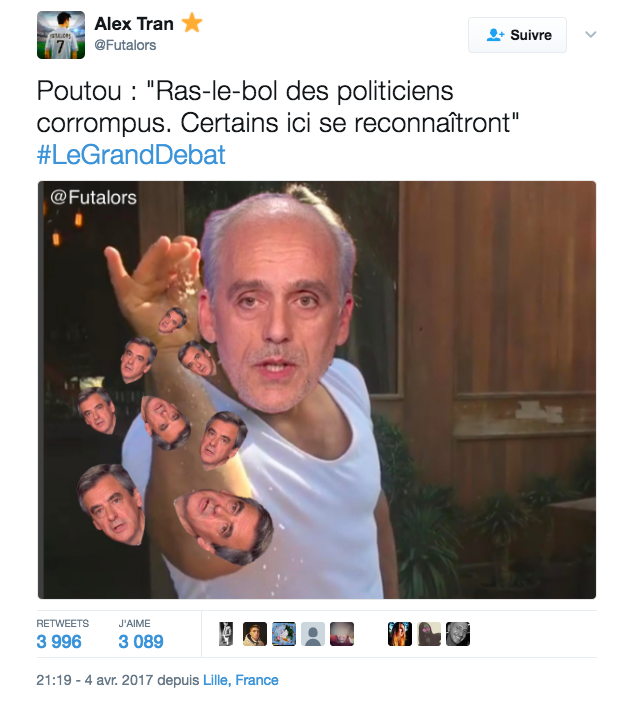Open the default gray silhouette liker avatar
This screenshot has height=704, width=635.
pos(313,634)
